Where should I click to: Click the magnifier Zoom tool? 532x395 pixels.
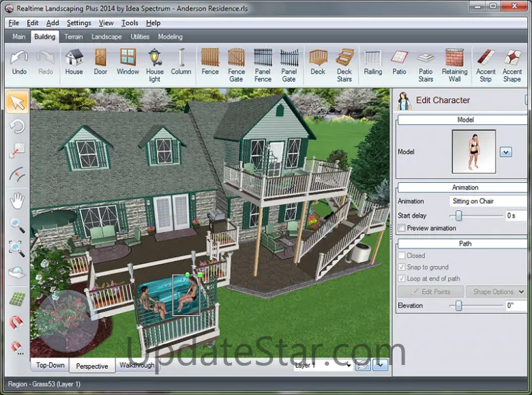point(17,225)
